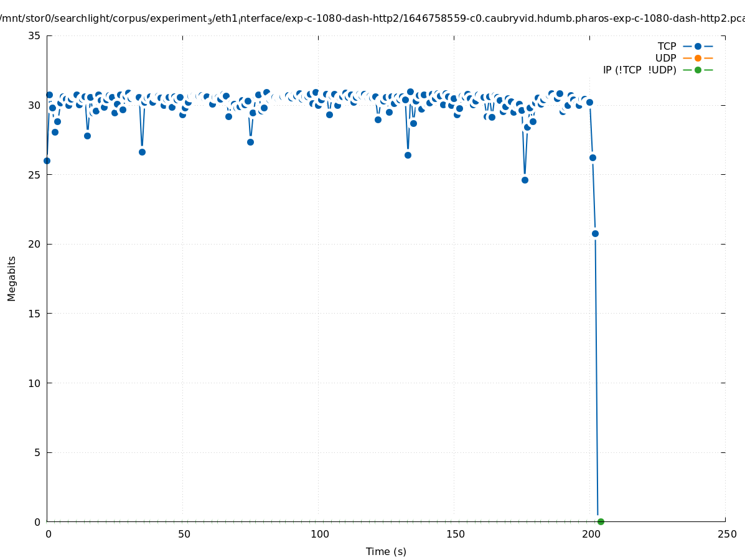Click the green IP legend marker
Viewport: 745px width, 560px height.
tap(698, 70)
